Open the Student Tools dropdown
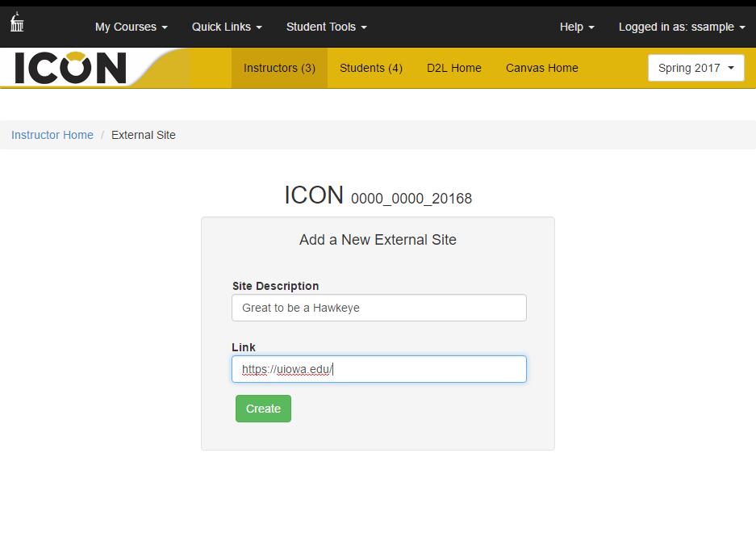 326,27
